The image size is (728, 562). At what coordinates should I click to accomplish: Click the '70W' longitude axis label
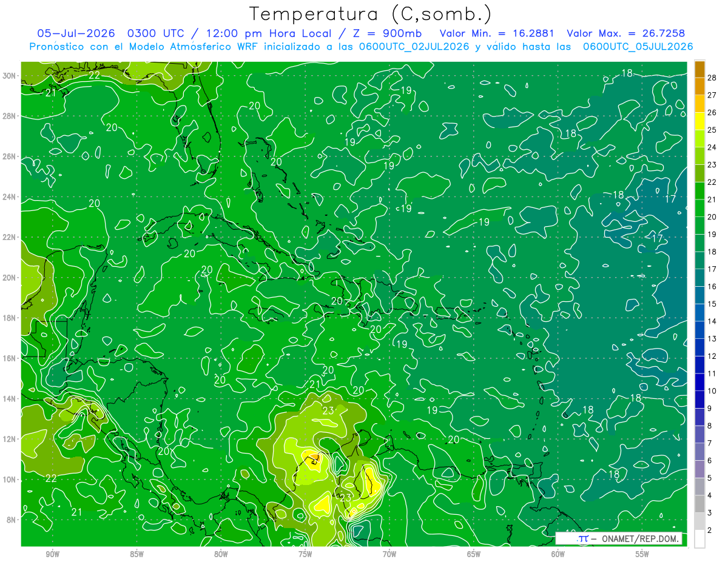point(389,554)
